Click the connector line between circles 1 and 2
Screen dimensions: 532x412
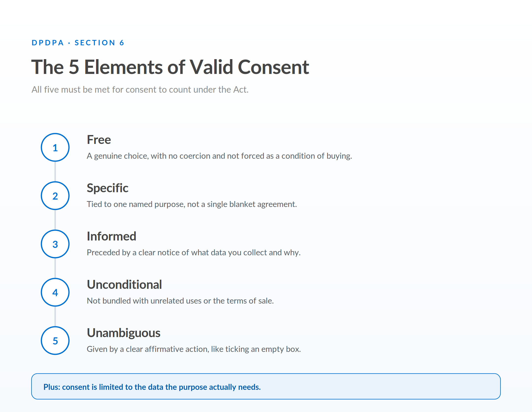[x=55, y=172]
